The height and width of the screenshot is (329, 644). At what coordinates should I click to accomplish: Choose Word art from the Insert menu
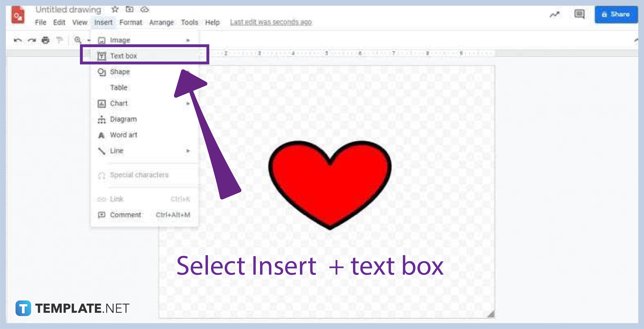pyautogui.click(x=124, y=135)
